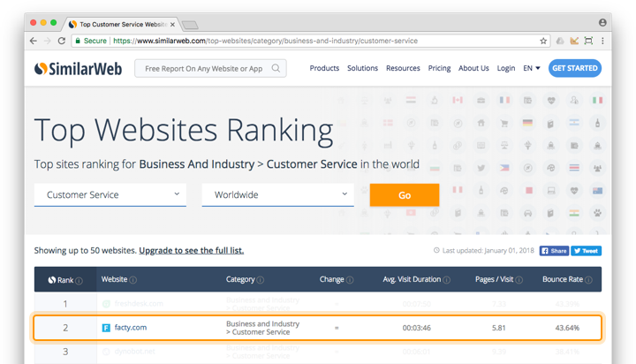Click the screen capture extension icon
Viewport: 636px width, 364px height.
(588, 41)
